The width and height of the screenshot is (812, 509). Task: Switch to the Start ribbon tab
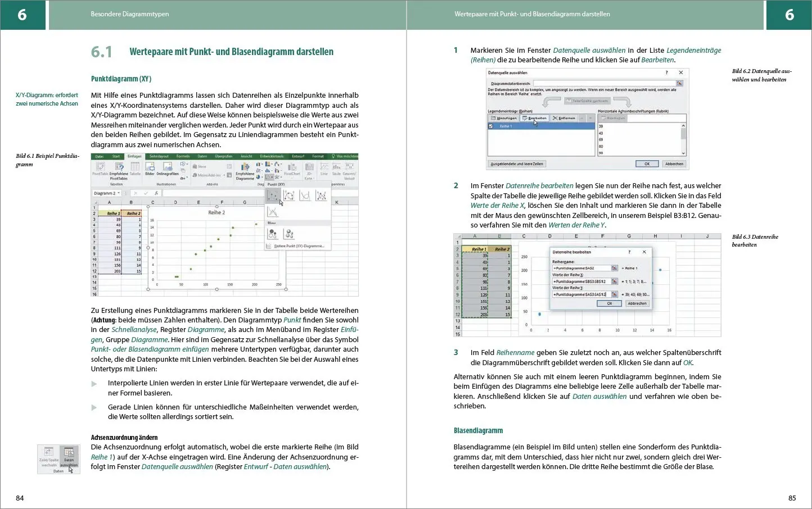tap(116, 156)
